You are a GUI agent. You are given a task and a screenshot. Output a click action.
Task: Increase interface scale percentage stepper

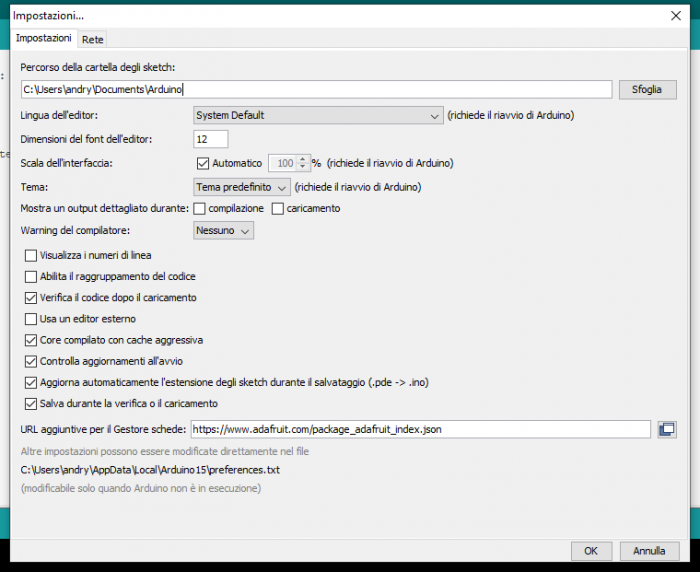click(303, 158)
